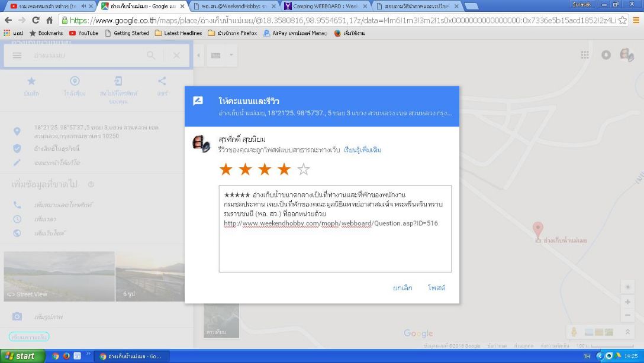644x363 pixels.
Task: Click the Windows start button
Action: (22, 356)
